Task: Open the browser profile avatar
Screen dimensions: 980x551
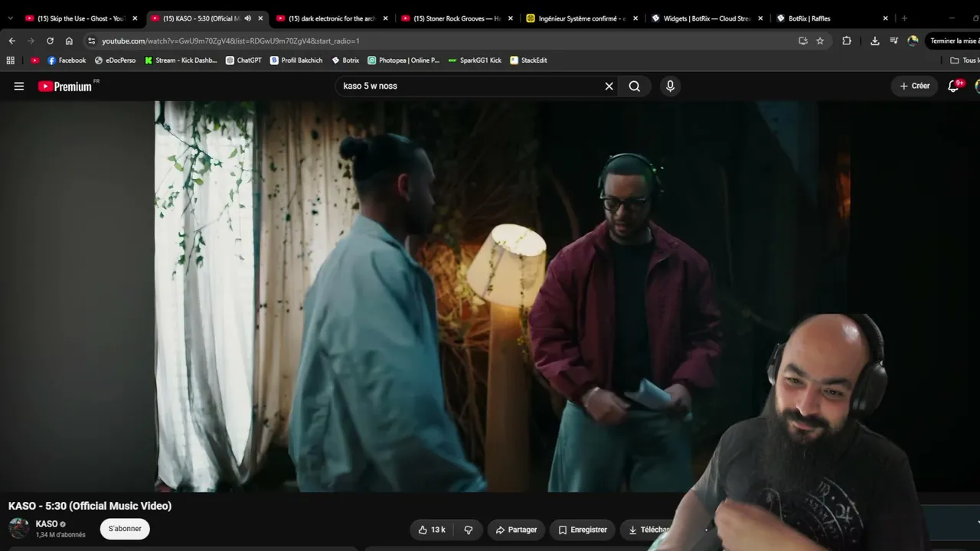Action: tap(913, 41)
